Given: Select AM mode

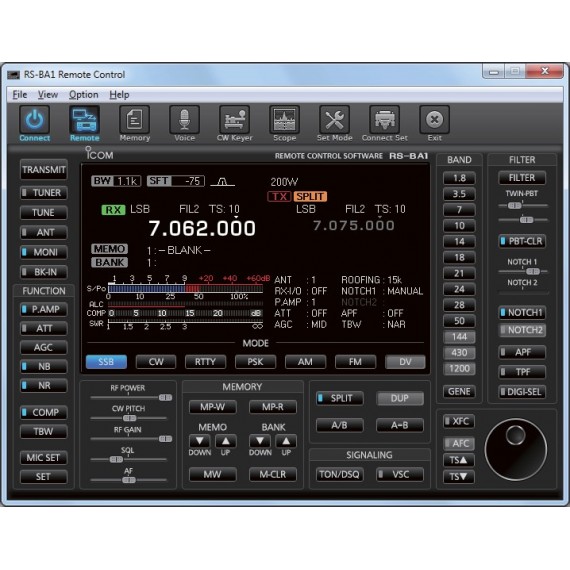Looking at the screenshot, I should coord(305,362).
